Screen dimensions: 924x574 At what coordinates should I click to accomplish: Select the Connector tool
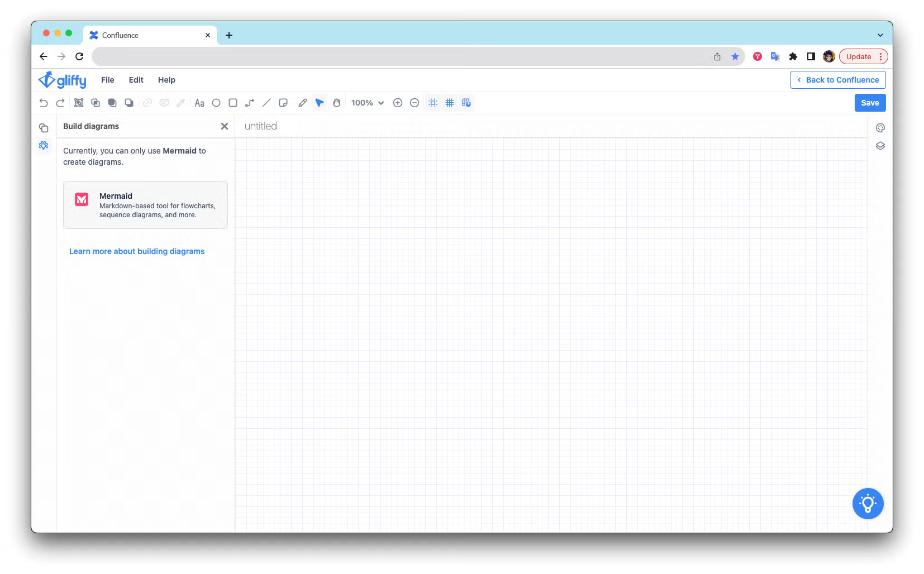[x=250, y=103]
